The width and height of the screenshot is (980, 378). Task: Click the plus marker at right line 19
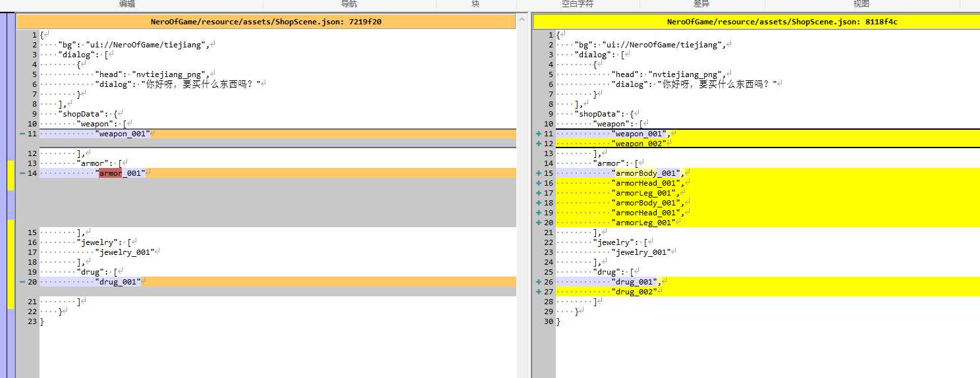(x=539, y=213)
